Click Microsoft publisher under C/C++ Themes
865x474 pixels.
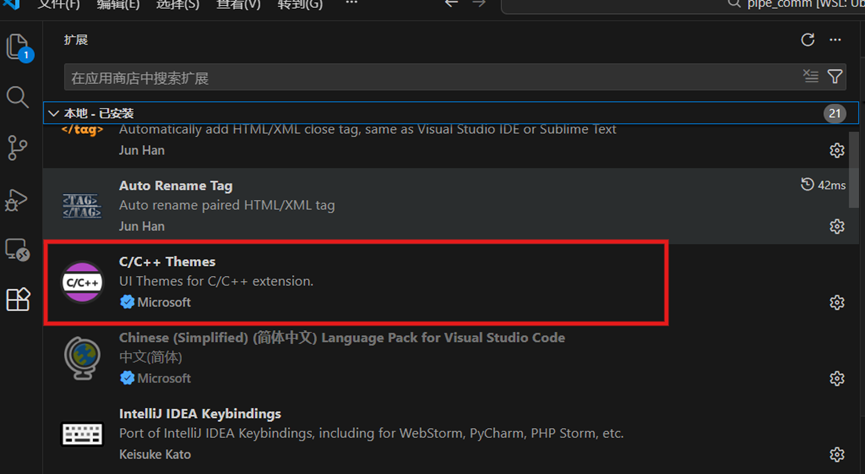[164, 302]
